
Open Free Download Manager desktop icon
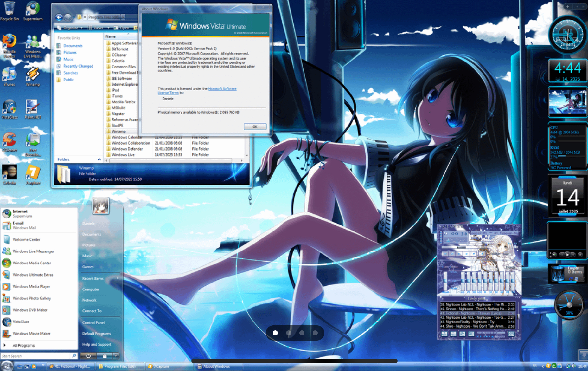[33, 144]
